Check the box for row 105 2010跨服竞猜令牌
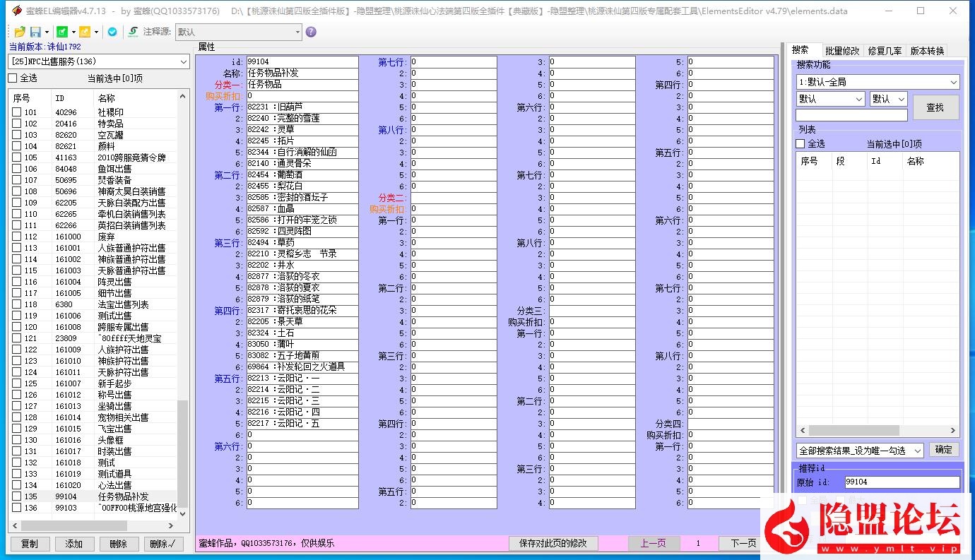The height and width of the screenshot is (560, 975). [16, 157]
